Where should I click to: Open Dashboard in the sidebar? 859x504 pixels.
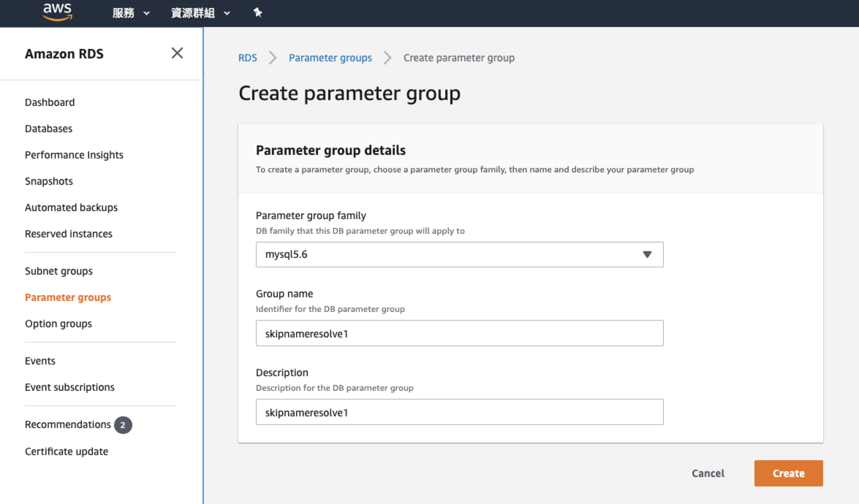point(50,102)
